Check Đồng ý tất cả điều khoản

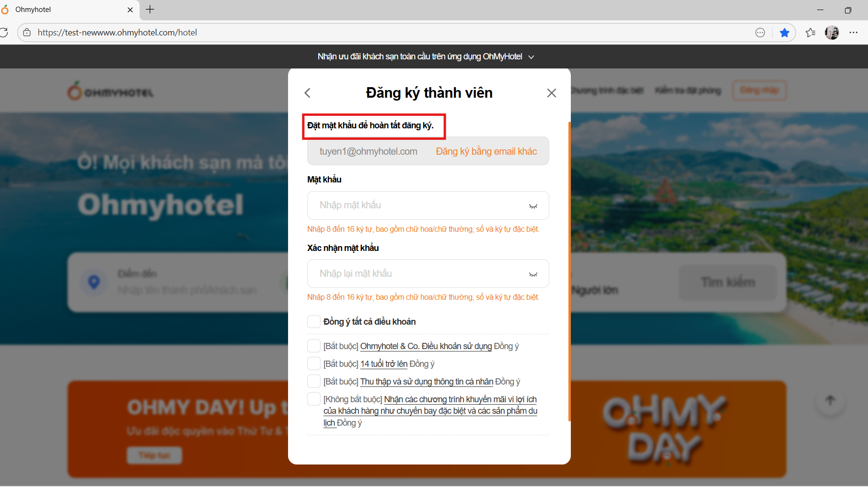coord(314,321)
